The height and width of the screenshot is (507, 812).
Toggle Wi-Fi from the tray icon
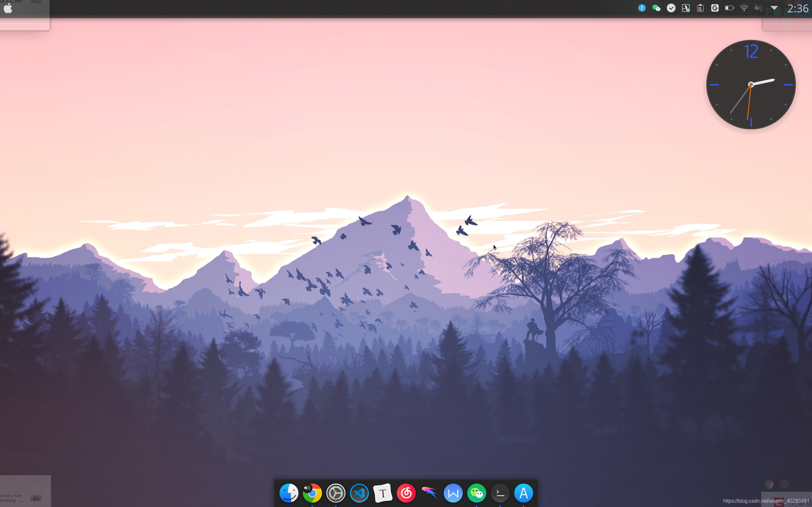coord(744,8)
